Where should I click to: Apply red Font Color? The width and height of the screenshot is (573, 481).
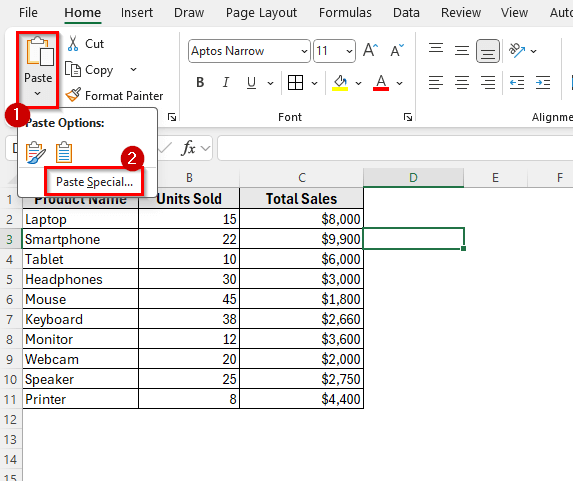(x=381, y=83)
